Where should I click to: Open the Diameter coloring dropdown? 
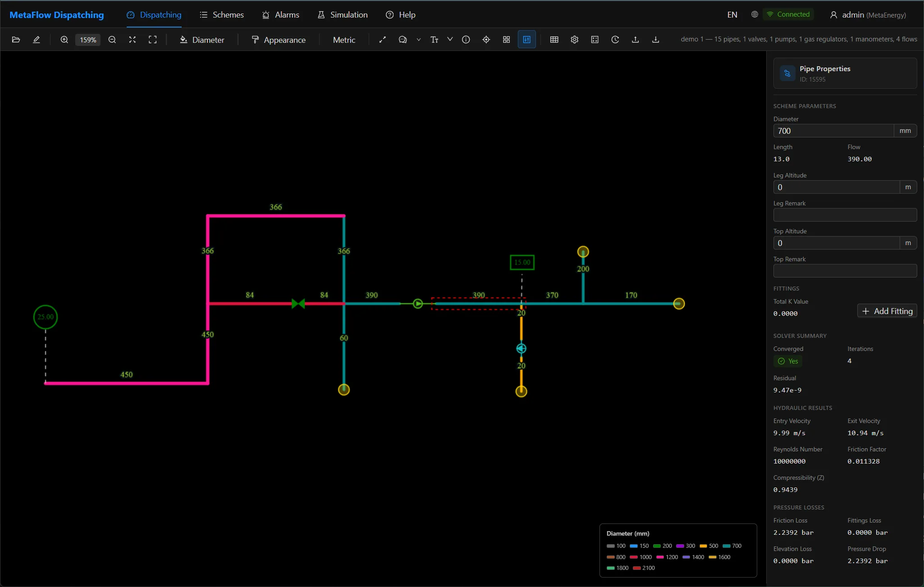click(202, 40)
